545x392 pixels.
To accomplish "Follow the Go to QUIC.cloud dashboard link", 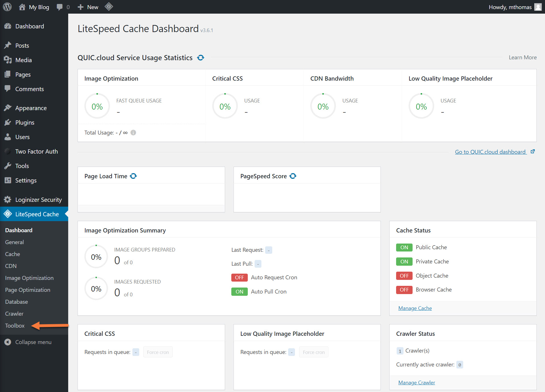I will (x=490, y=152).
